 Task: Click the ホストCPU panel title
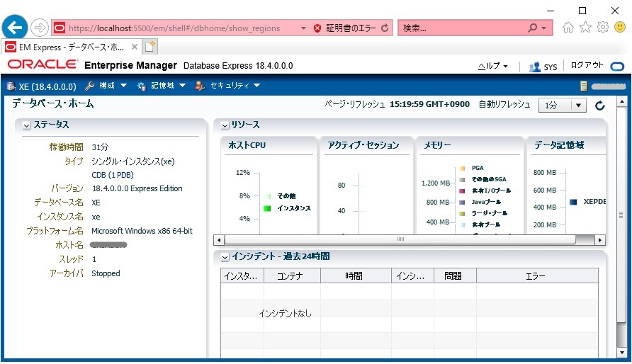(x=247, y=145)
